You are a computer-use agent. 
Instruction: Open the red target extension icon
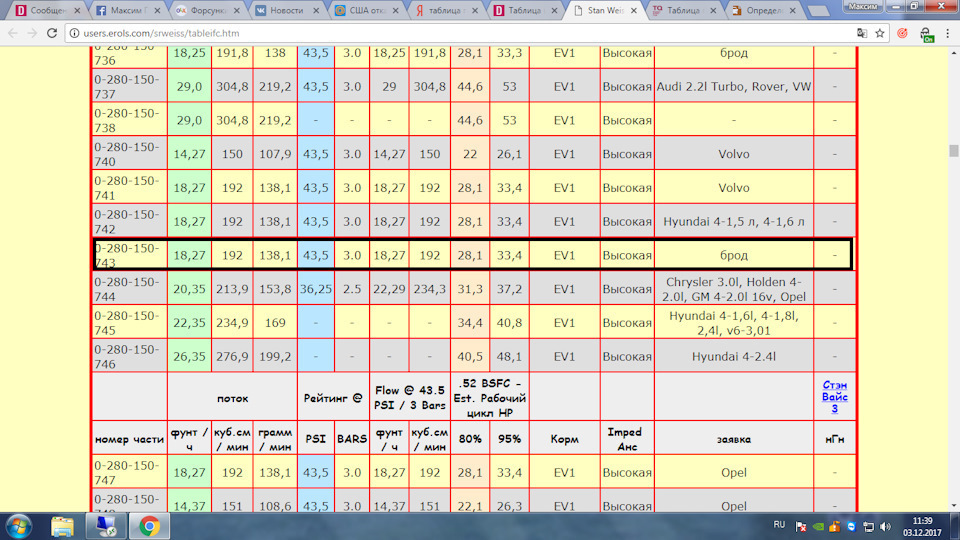click(x=902, y=33)
